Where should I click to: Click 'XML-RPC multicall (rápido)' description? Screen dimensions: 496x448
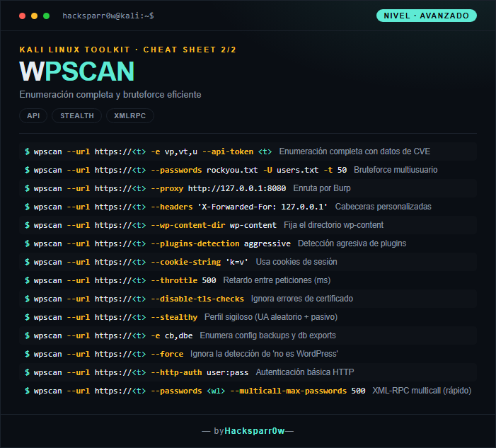(422, 391)
